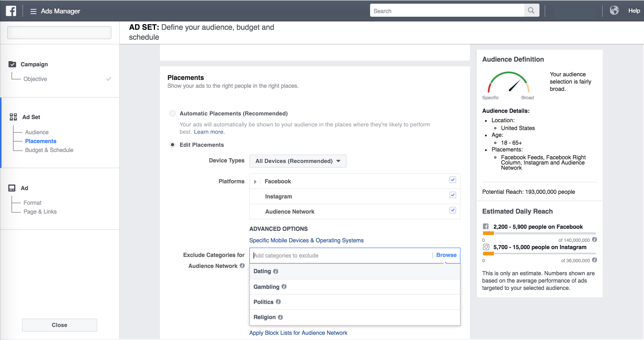Open Placements step in sidebar

[41, 141]
